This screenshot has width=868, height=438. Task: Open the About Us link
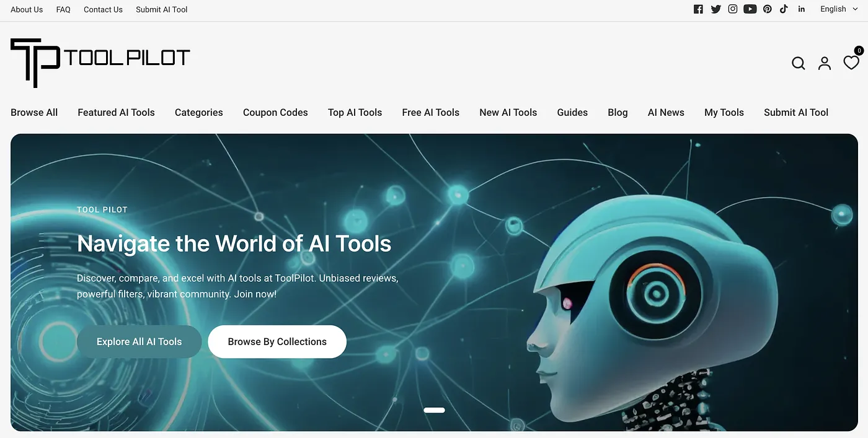[x=27, y=9]
